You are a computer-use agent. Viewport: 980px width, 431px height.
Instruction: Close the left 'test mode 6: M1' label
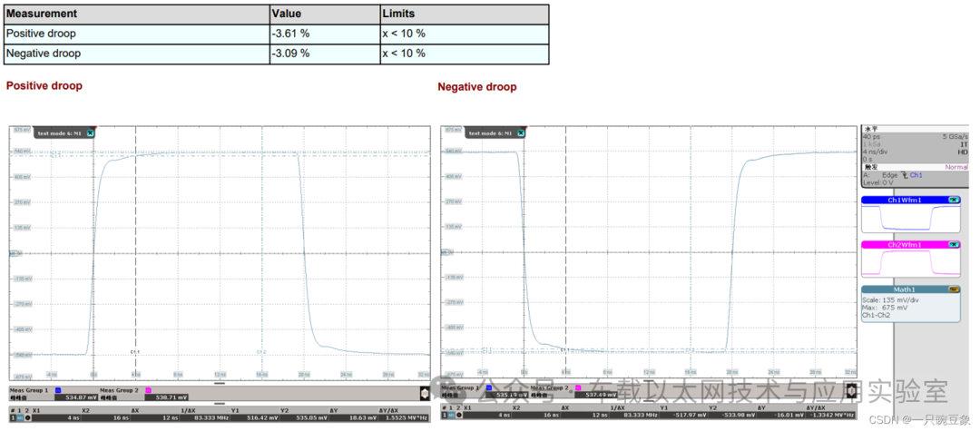90,132
